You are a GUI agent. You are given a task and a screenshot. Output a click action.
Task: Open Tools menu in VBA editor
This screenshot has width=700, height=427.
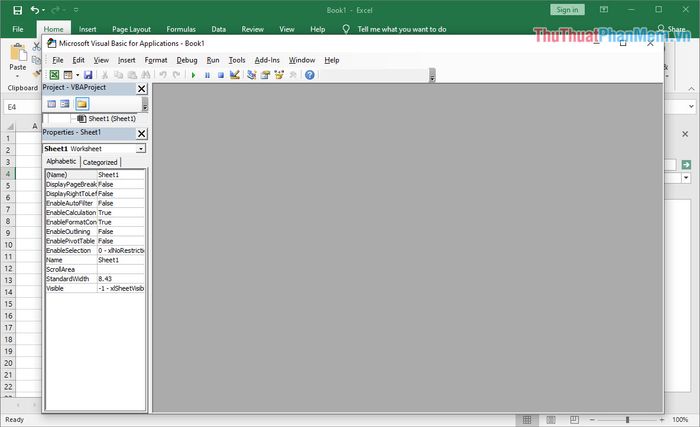pyautogui.click(x=237, y=60)
